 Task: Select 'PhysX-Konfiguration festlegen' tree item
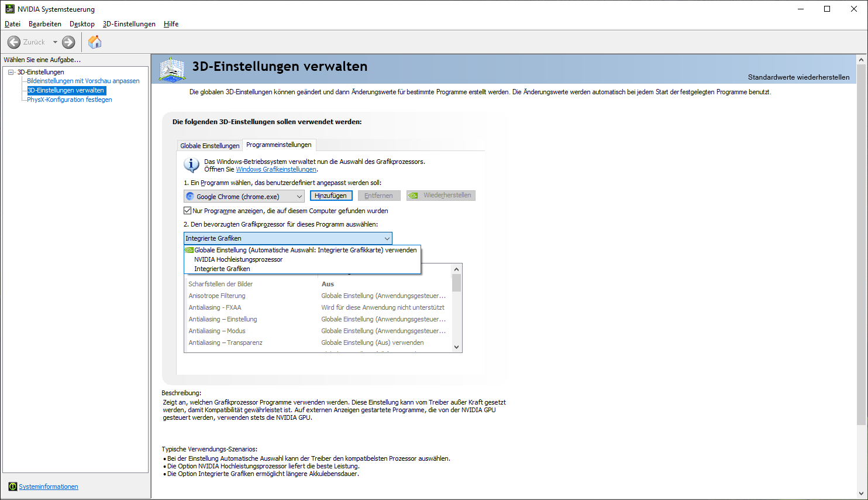click(70, 100)
